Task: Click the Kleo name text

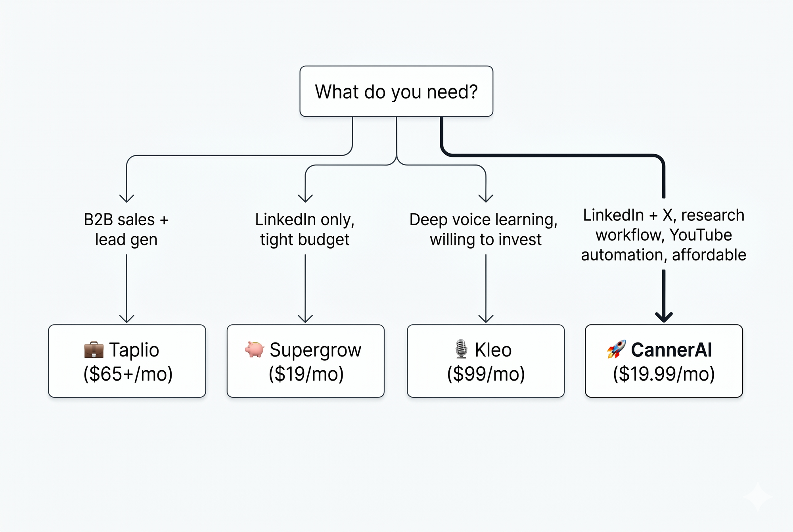Action: [x=493, y=350]
